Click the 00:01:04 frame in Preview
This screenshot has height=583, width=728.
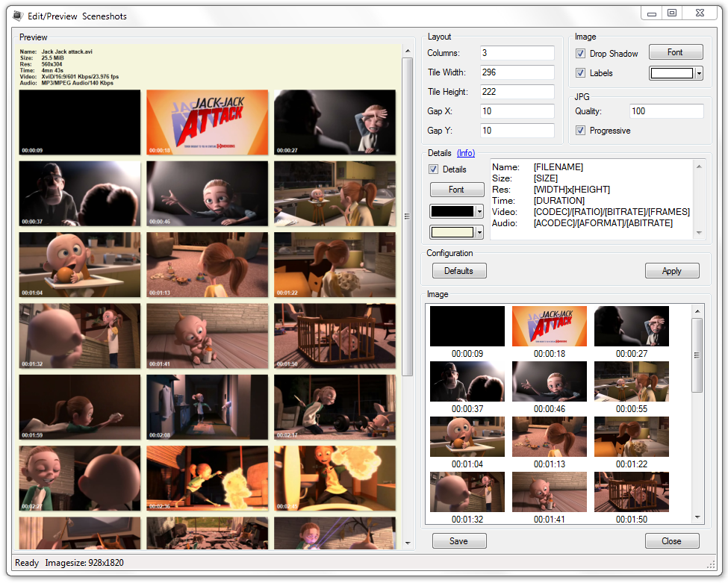coord(79,264)
